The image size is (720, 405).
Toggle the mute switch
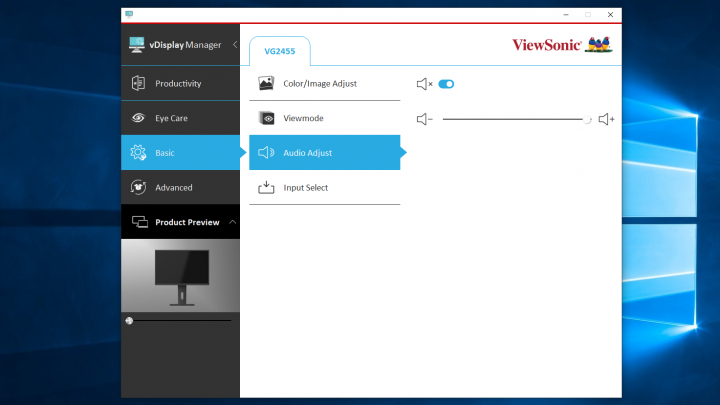click(x=446, y=84)
